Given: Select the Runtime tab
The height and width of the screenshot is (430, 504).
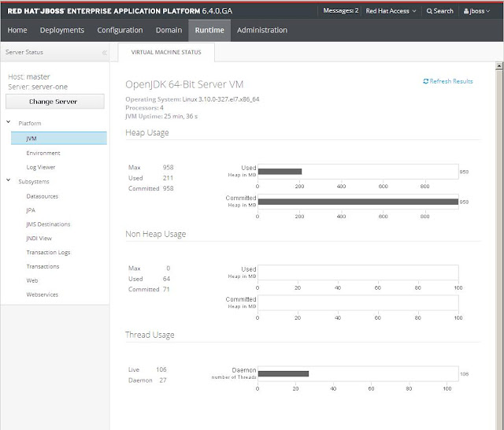Looking at the screenshot, I should (x=209, y=30).
